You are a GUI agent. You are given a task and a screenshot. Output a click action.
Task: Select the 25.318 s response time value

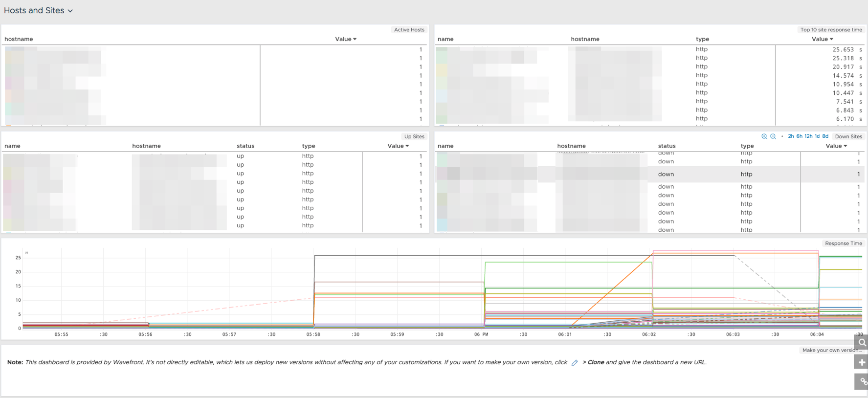[847, 58]
